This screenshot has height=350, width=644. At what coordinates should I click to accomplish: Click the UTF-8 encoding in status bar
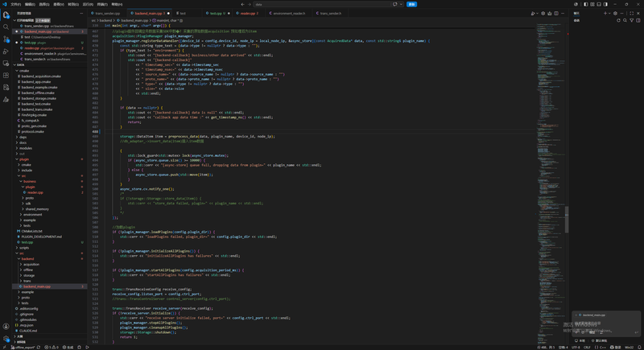pyautogui.click(x=576, y=347)
